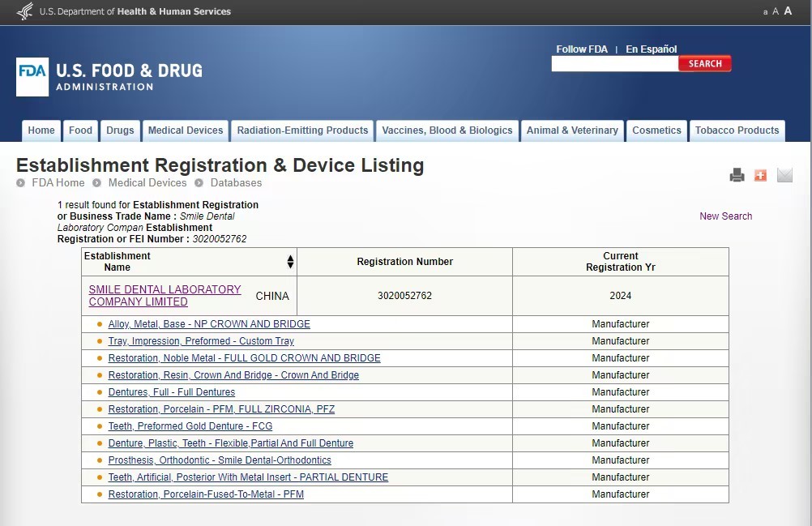Click the CHINA country text
The width and height of the screenshot is (812, 526).
[x=272, y=296]
